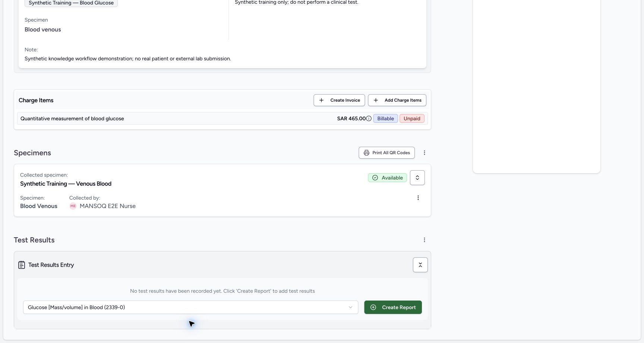This screenshot has width=644, height=343.
Task: Click the Specimens section heading
Action: (x=32, y=153)
